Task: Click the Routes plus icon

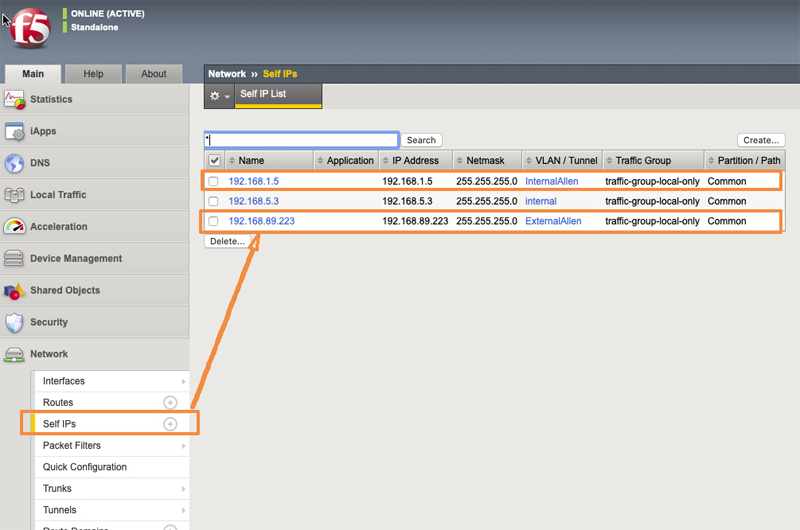Action: click(170, 402)
